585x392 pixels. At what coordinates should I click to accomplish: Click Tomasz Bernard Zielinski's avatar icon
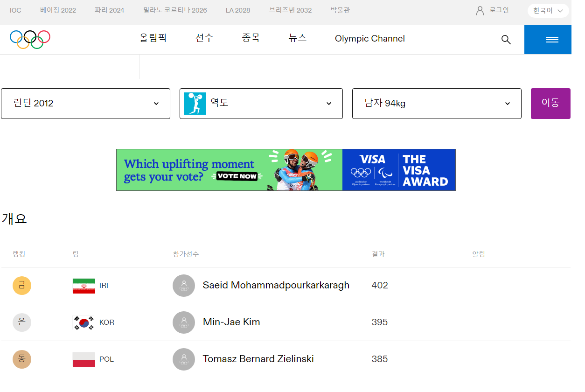pyautogui.click(x=184, y=359)
